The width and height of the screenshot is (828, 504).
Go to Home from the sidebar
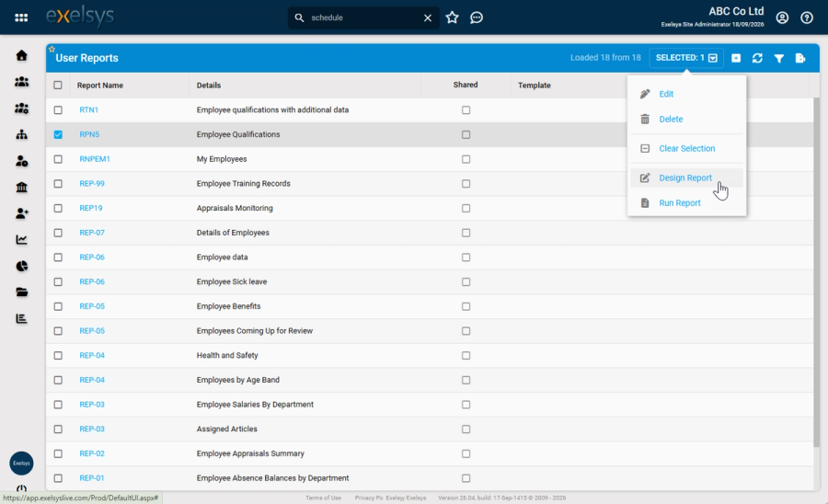[x=22, y=55]
